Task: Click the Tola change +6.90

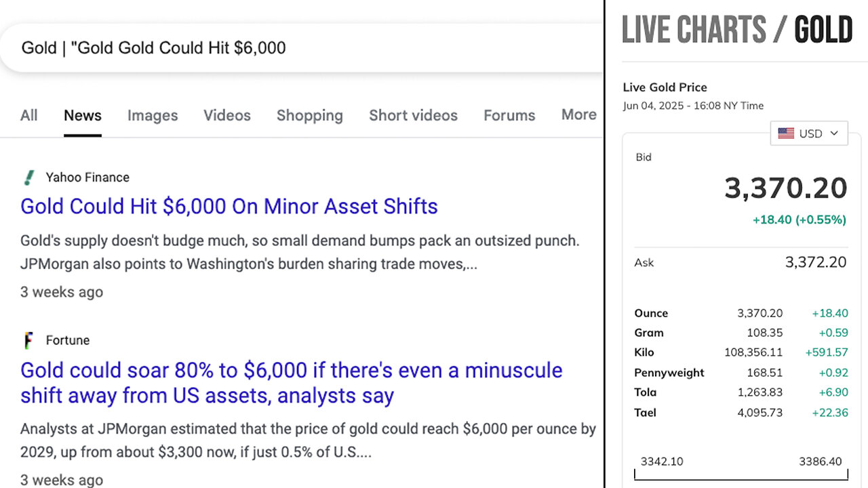Action: coord(833,392)
